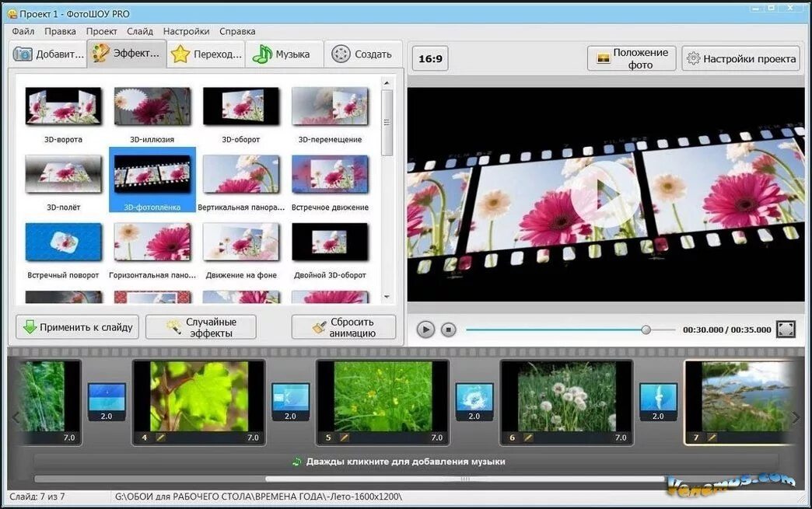
Task: Switch to the Переходы tab
Action: [x=206, y=54]
